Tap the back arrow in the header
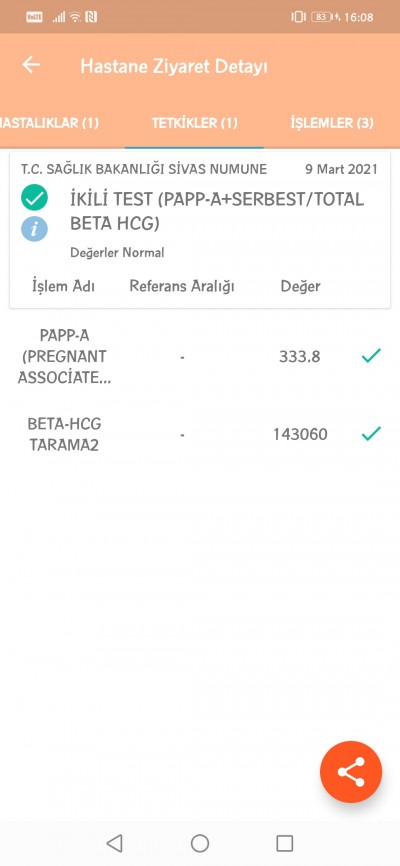The height and width of the screenshot is (866, 400). point(31,65)
